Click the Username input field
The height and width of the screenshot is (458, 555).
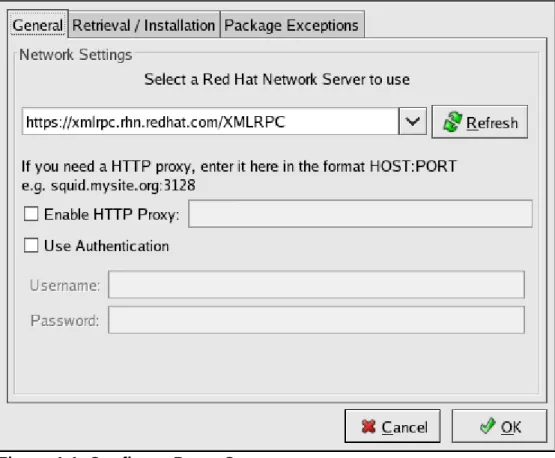click(x=316, y=285)
